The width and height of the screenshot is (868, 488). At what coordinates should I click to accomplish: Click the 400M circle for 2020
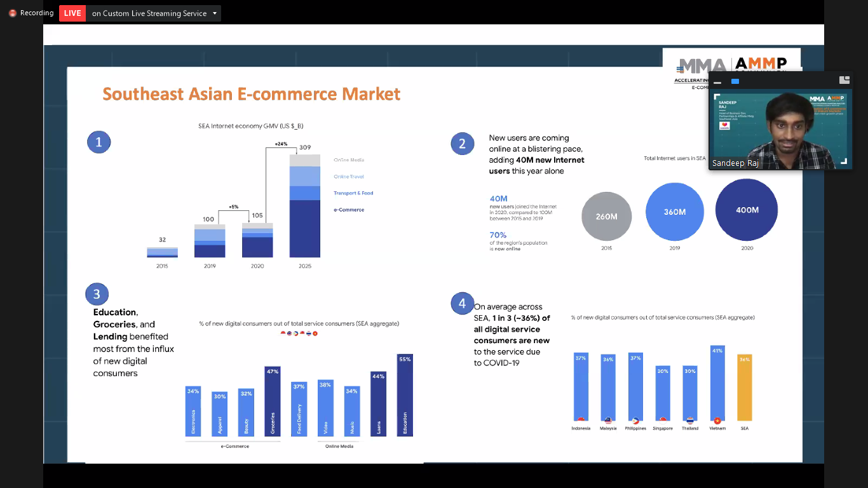click(747, 210)
